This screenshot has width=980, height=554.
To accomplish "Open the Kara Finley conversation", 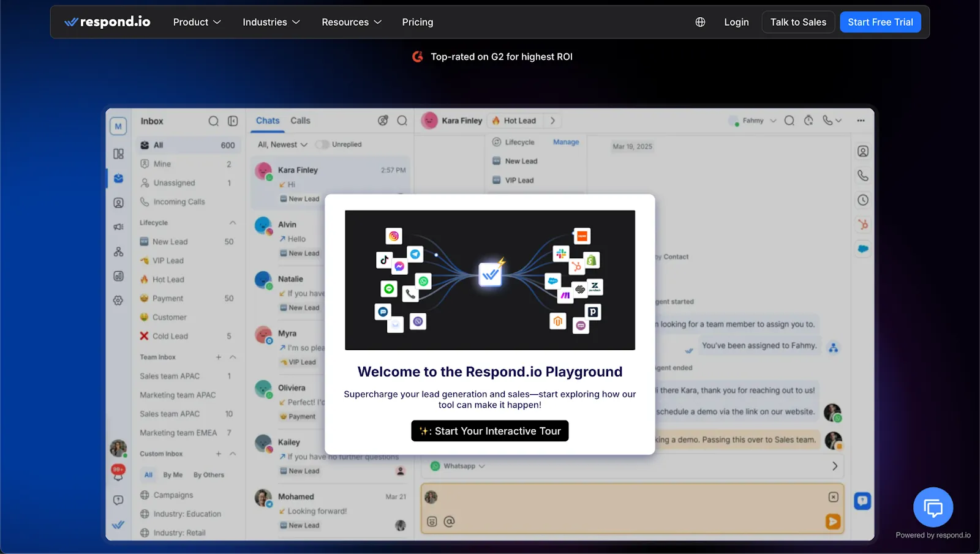I will coord(330,184).
